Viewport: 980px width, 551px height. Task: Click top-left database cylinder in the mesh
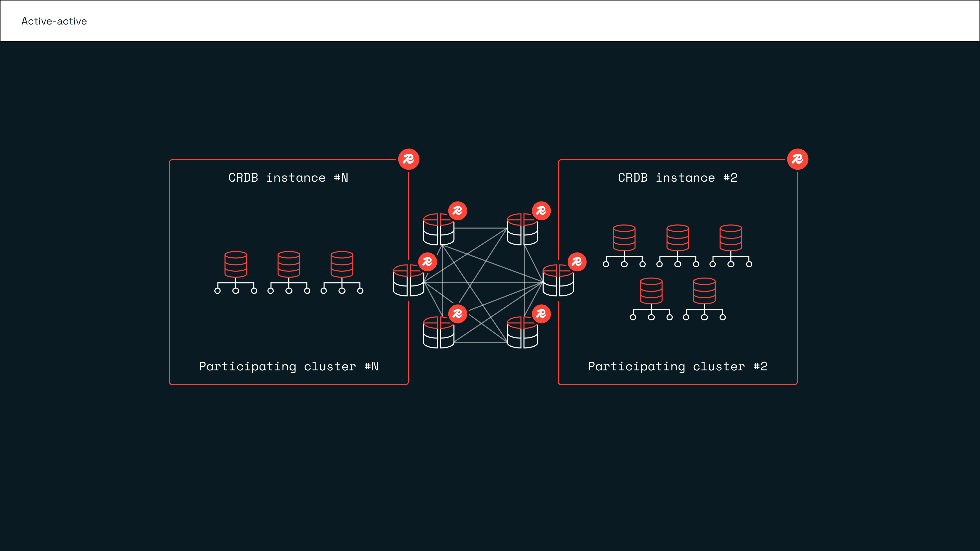(439, 230)
